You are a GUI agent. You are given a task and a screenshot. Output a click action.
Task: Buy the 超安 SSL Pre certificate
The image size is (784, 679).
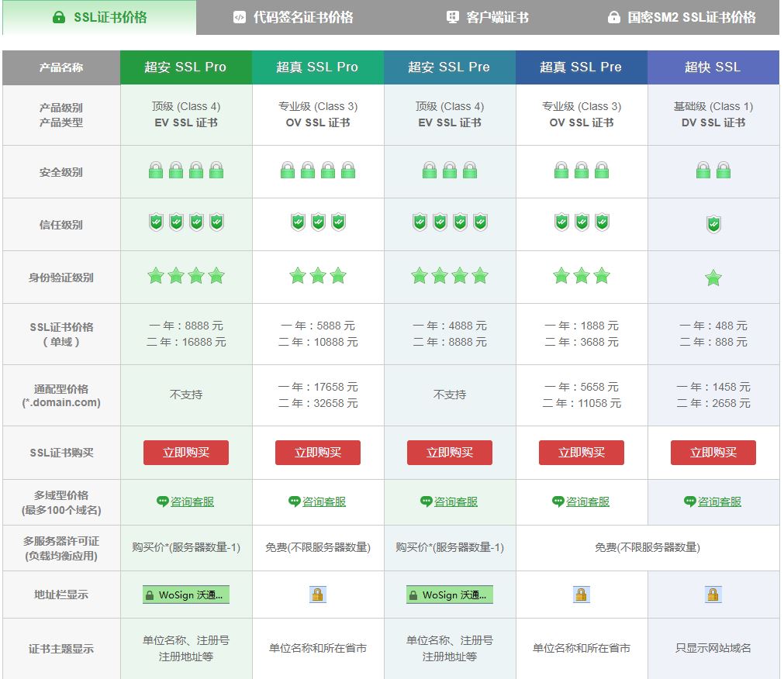tap(450, 453)
